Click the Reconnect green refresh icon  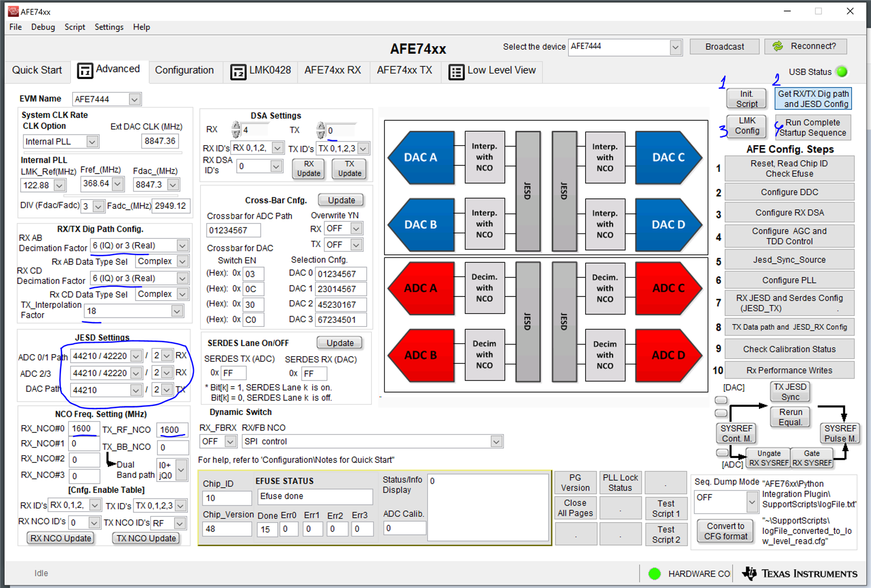pyautogui.click(x=778, y=46)
